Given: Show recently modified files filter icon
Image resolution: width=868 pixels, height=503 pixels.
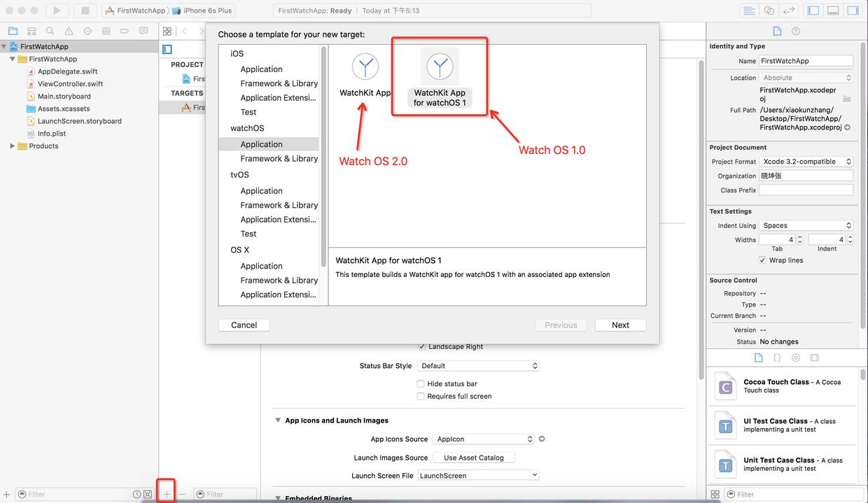Looking at the screenshot, I should pyautogui.click(x=137, y=494).
